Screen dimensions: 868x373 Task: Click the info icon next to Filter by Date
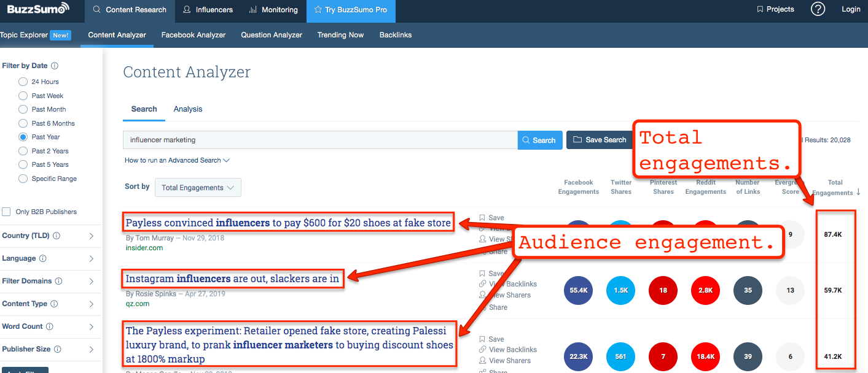pos(55,66)
